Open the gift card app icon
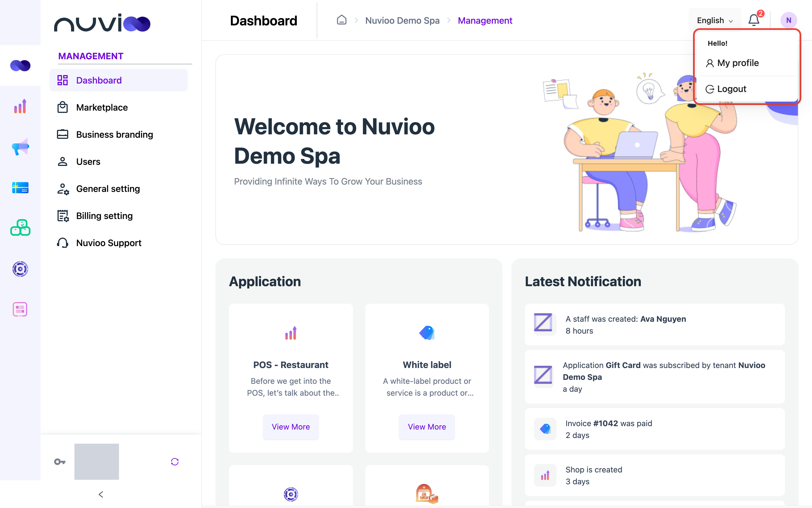Viewport: 812px width, 508px height. pos(20,187)
